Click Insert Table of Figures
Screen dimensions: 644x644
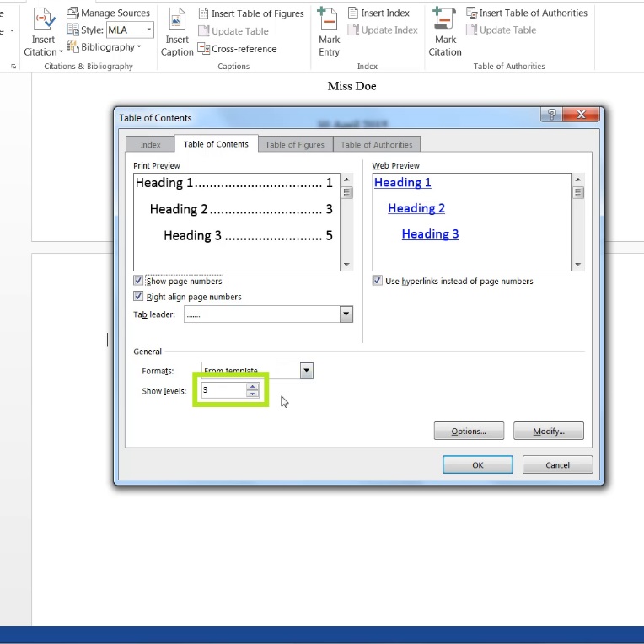tap(251, 13)
